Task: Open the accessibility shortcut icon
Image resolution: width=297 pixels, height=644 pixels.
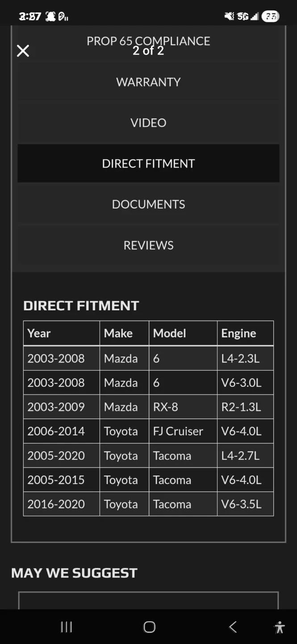Action: tap(280, 627)
